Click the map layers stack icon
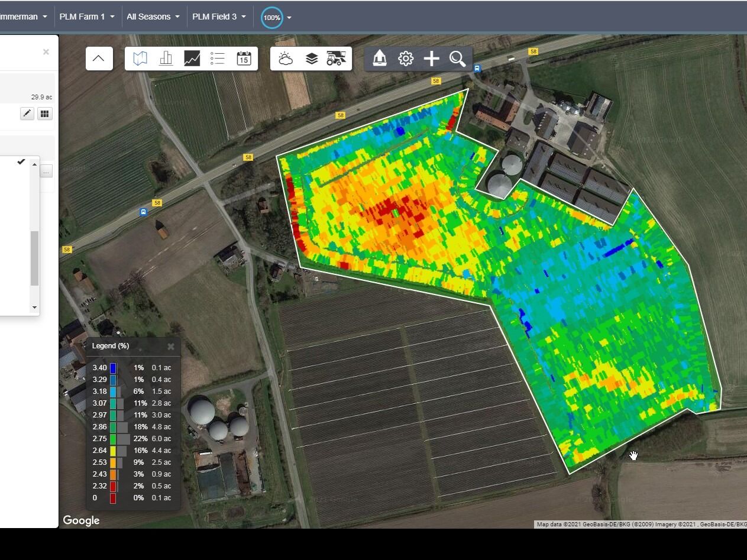Image resolution: width=747 pixels, height=560 pixels. [312, 59]
